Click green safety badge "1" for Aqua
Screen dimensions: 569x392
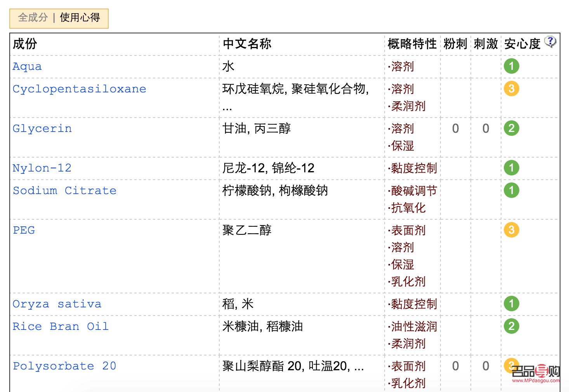(511, 66)
